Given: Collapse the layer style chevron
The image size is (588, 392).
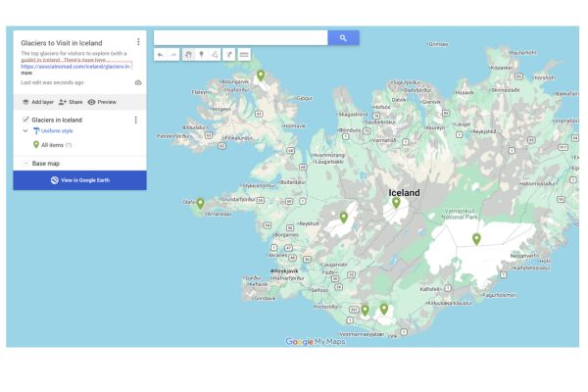Looking at the screenshot, I should [x=25, y=131].
